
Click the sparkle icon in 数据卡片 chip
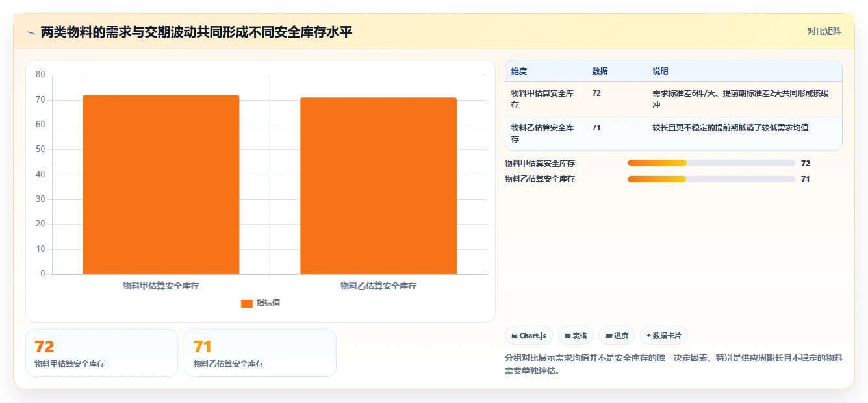[648, 336]
